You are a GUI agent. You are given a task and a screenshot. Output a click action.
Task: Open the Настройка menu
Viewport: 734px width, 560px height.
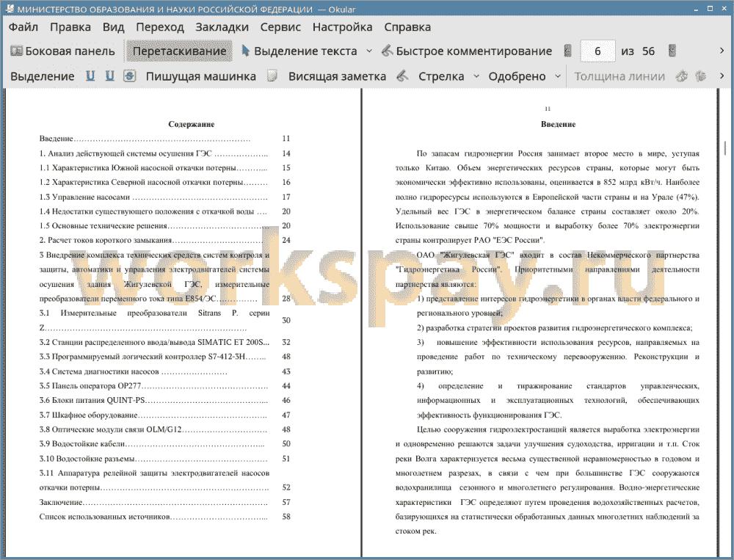tap(342, 27)
